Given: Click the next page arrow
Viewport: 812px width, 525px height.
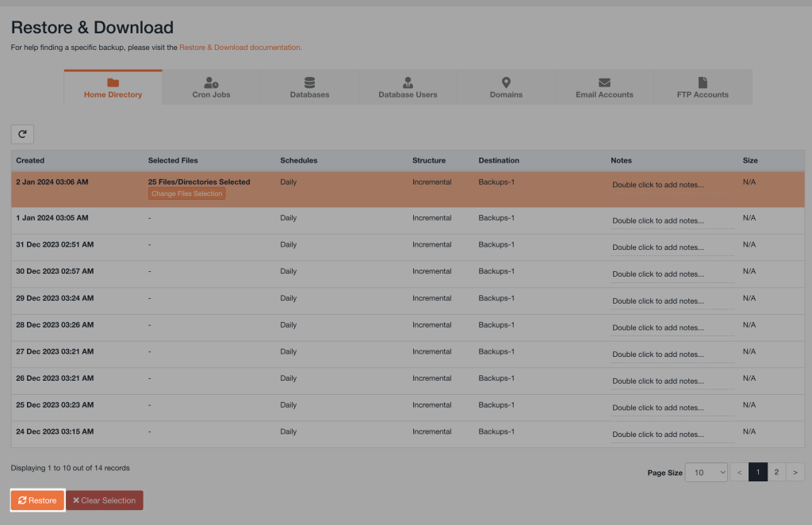Looking at the screenshot, I should 795,472.
